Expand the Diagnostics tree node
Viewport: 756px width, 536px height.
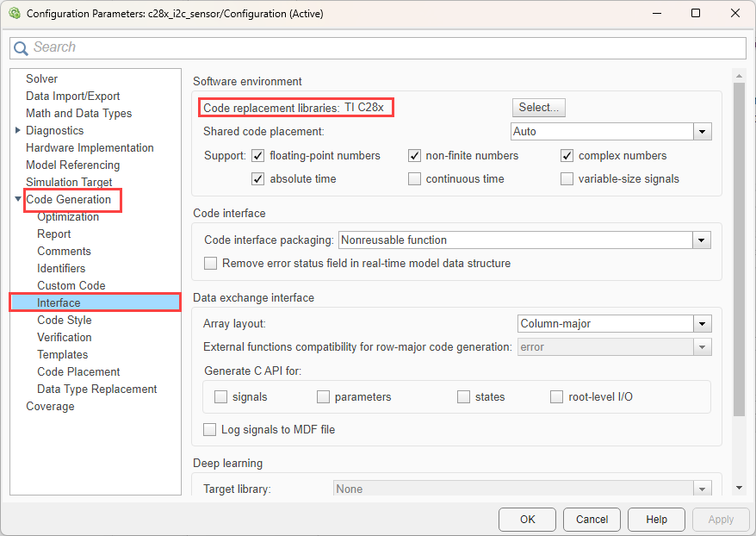(18, 130)
